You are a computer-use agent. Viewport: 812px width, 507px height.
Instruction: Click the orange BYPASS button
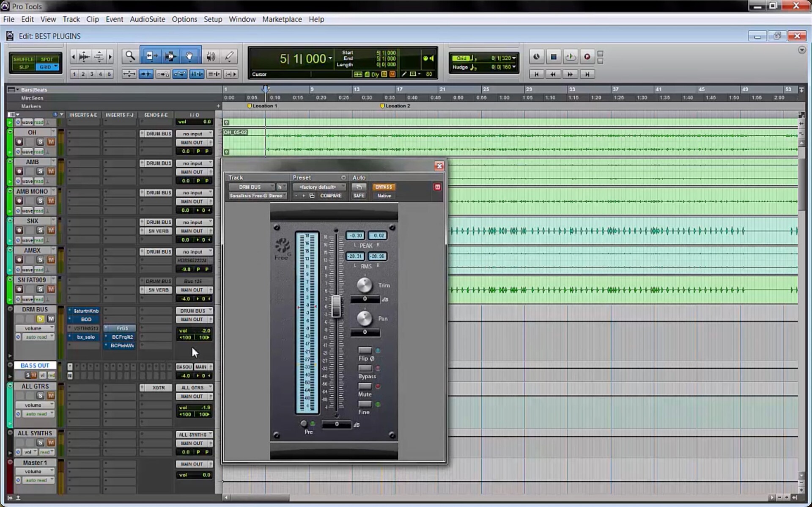384,187
